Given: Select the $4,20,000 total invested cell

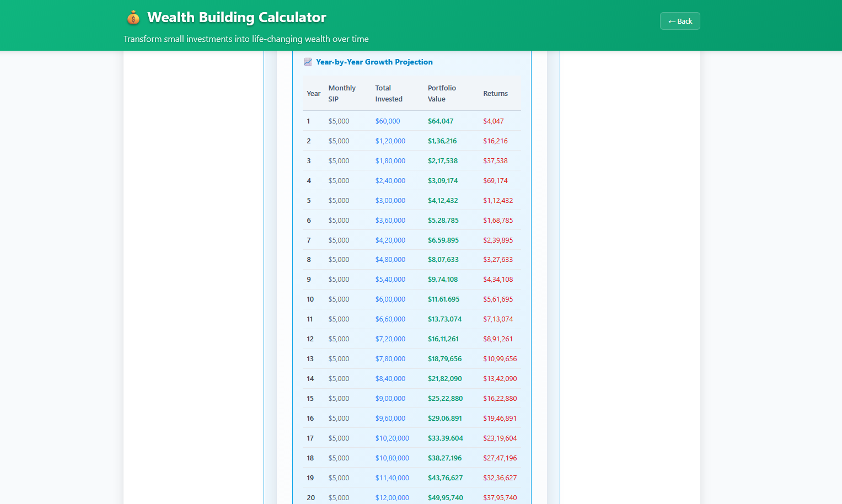Looking at the screenshot, I should pos(390,240).
